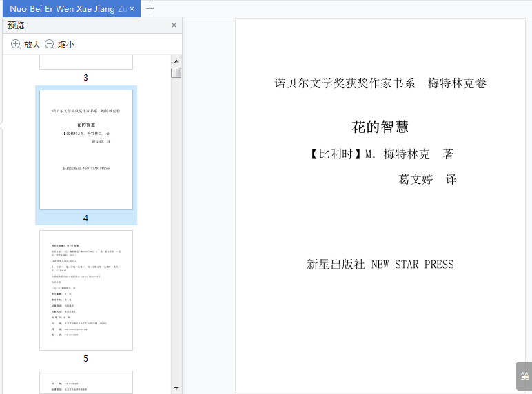Screen dimensions: 532x394
Task: Open the partially visible page 6 thumbnail
Action: 86,382
